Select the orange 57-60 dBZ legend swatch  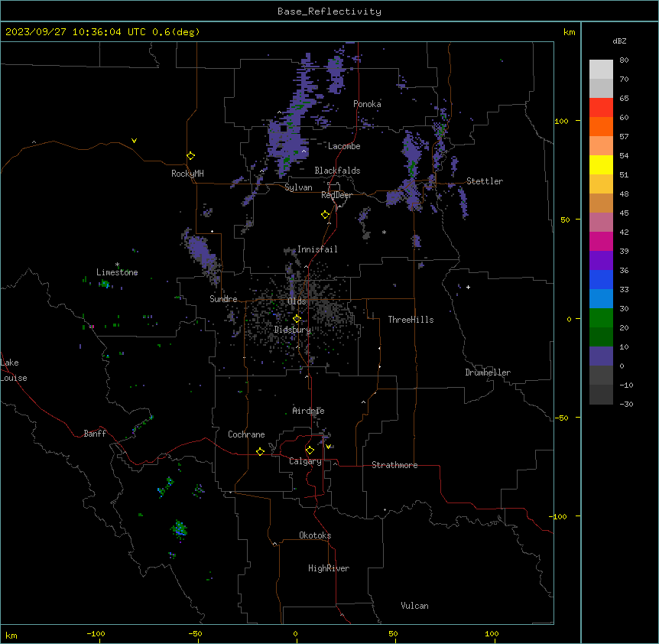[x=601, y=126]
